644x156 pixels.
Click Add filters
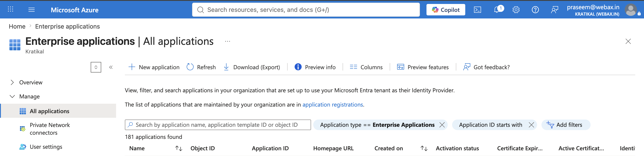coord(566,125)
